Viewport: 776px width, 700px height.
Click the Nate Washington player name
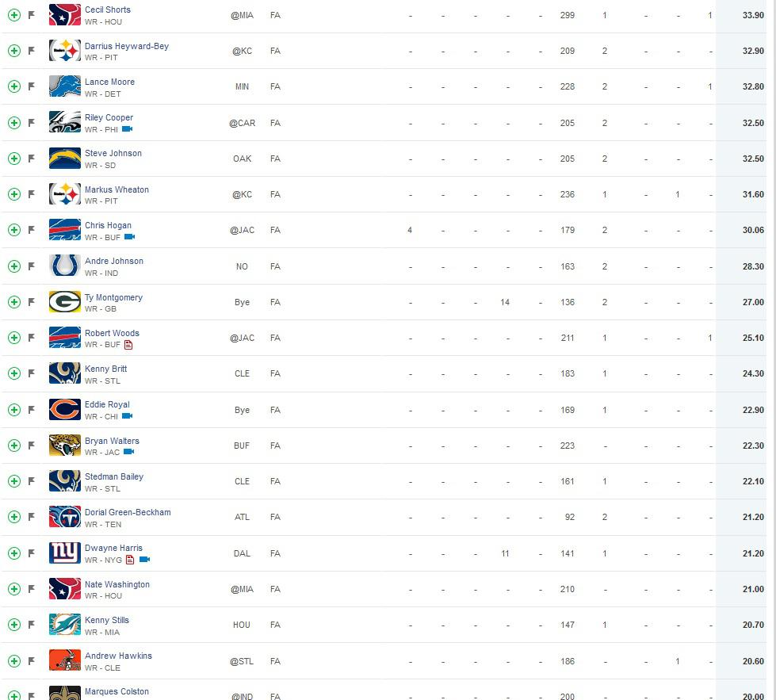tap(117, 584)
